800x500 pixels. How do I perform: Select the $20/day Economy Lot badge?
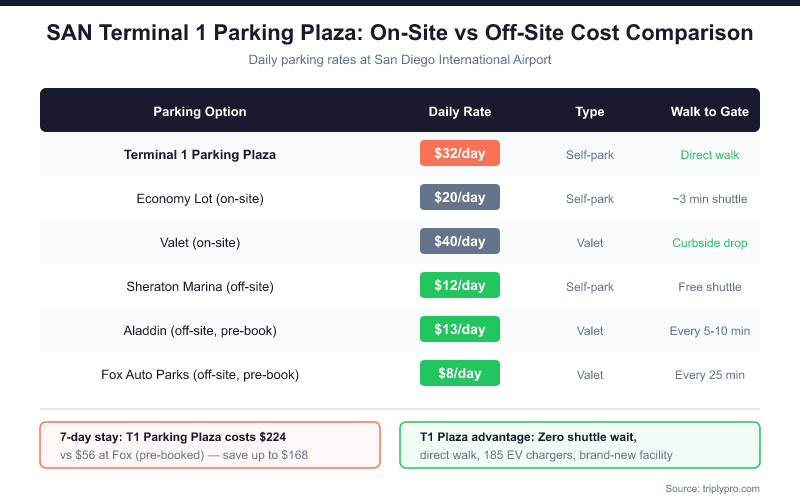[x=459, y=198]
